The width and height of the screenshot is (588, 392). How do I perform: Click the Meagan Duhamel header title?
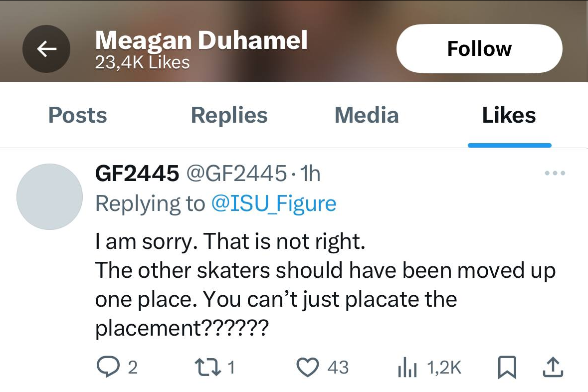click(201, 40)
